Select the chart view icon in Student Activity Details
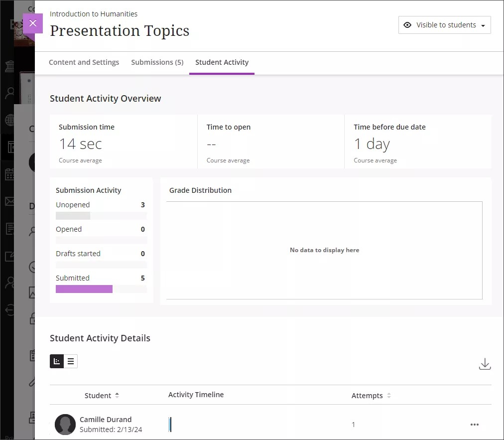This screenshot has height=440, width=504. pyautogui.click(x=56, y=361)
